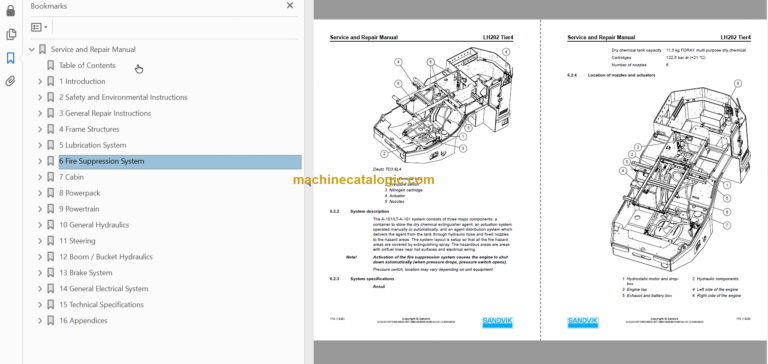
Task: Expand 2 Safety and Environmental Instructions
Action: [40, 97]
